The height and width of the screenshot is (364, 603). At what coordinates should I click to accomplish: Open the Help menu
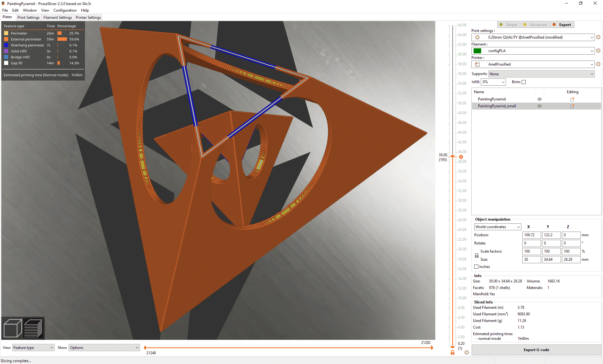(x=85, y=10)
